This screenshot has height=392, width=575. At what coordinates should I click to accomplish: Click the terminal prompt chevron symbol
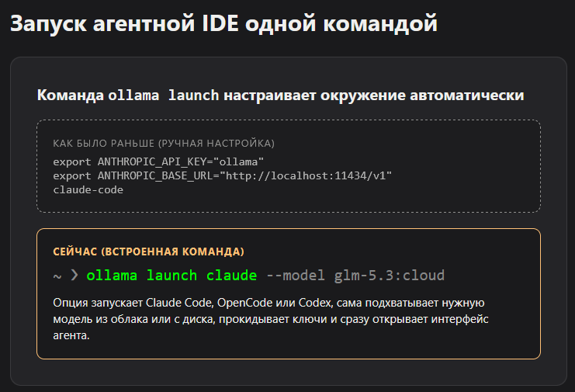pos(74,275)
